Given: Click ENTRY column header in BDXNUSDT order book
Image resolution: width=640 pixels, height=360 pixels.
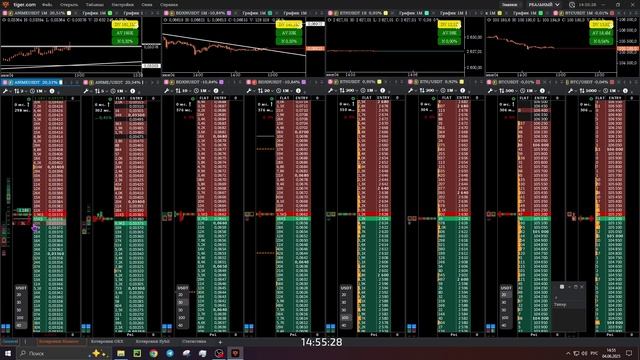Looking at the screenshot, I should pyautogui.click(x=220, y=98).
